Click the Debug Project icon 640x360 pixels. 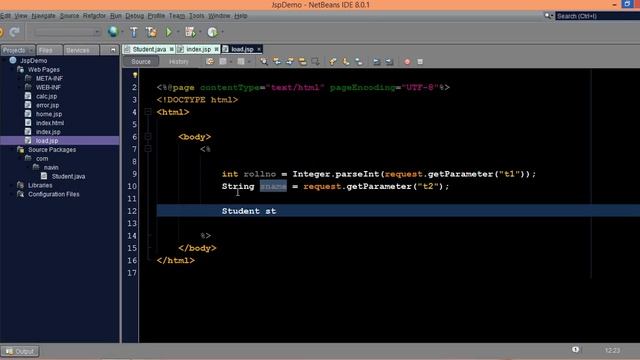[190, 32]
